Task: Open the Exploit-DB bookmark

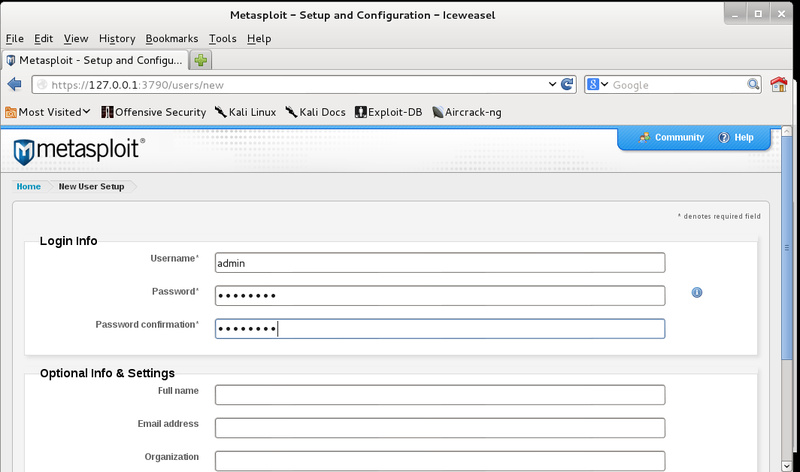Action: coord(389,112)
